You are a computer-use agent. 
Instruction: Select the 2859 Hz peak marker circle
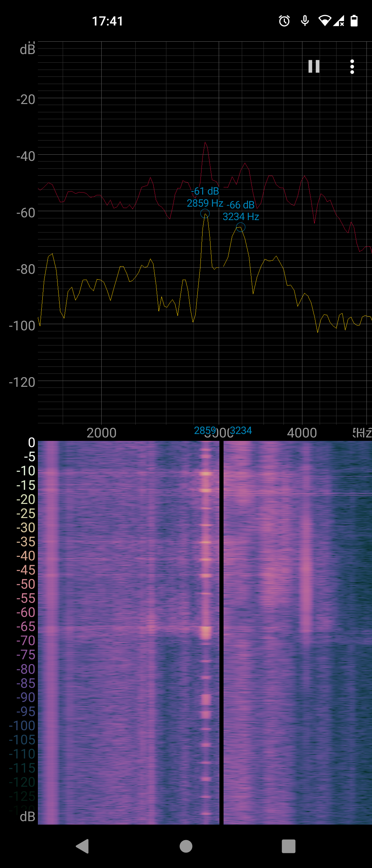point(205,214)
